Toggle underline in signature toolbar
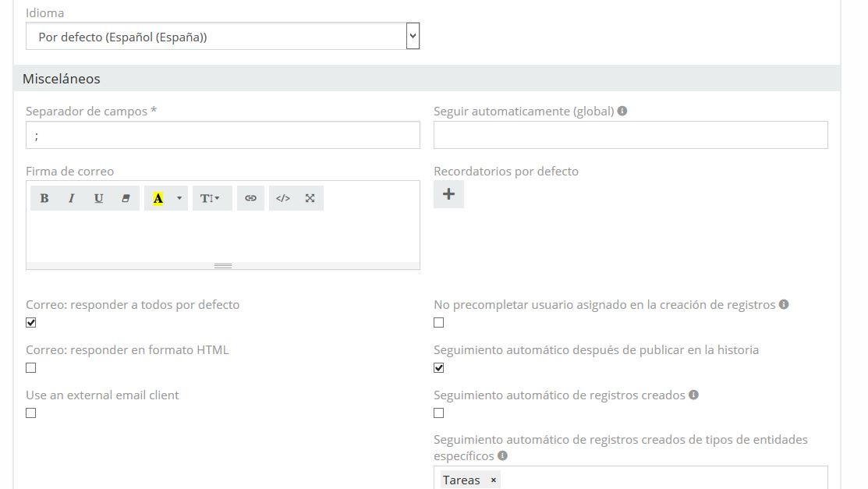This screenshot has height=489, width=868. 98,198
